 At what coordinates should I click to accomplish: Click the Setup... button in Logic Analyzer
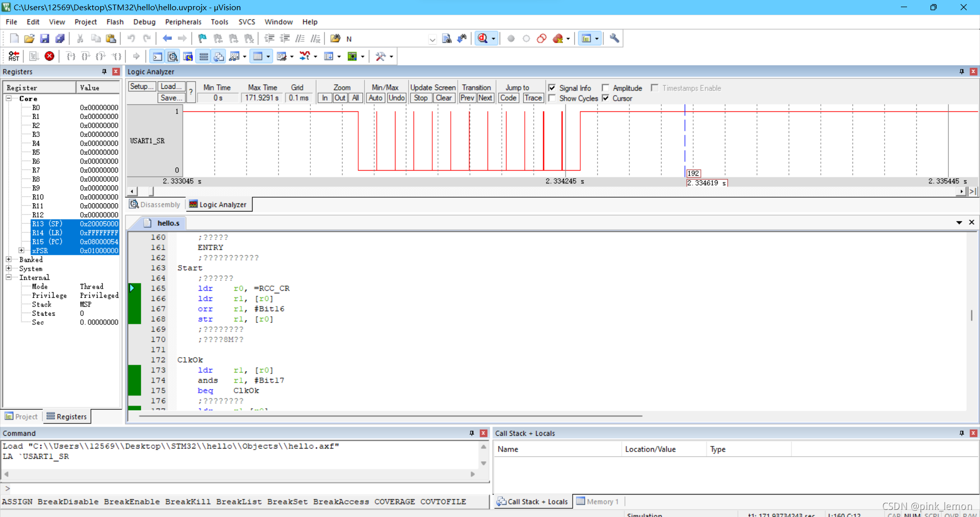[x=141, y=87]
